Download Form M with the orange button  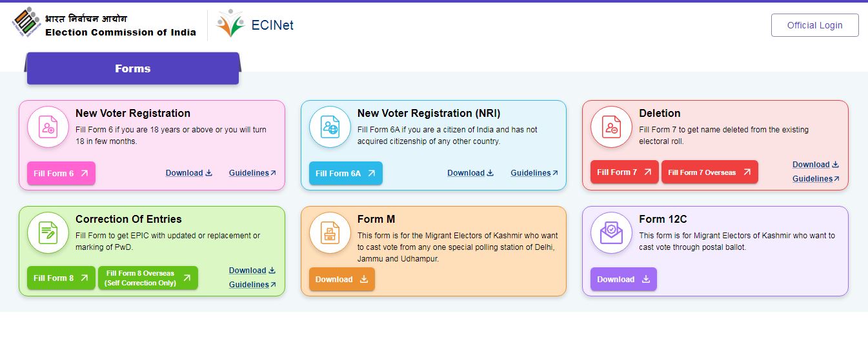click(x=341, y=279)
